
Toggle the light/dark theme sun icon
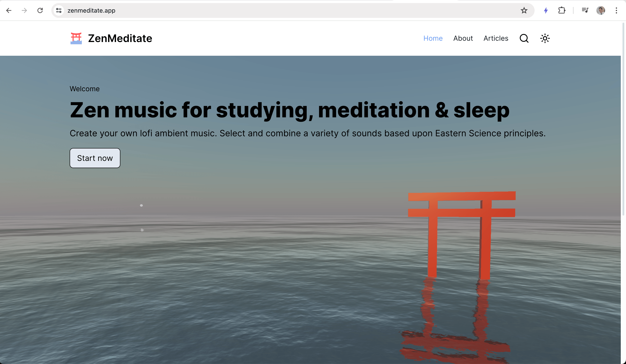tap(545, 38)
